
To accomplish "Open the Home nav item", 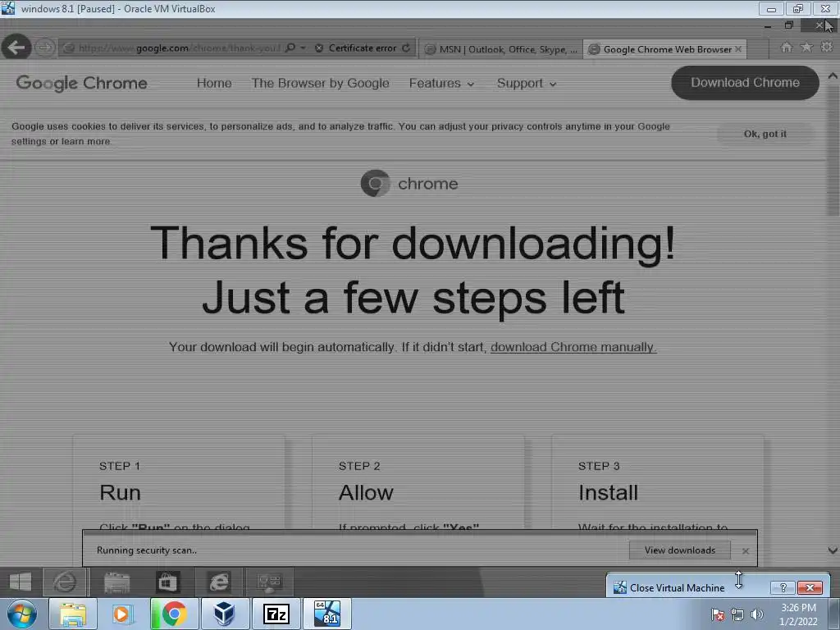I will coord(214,83).
